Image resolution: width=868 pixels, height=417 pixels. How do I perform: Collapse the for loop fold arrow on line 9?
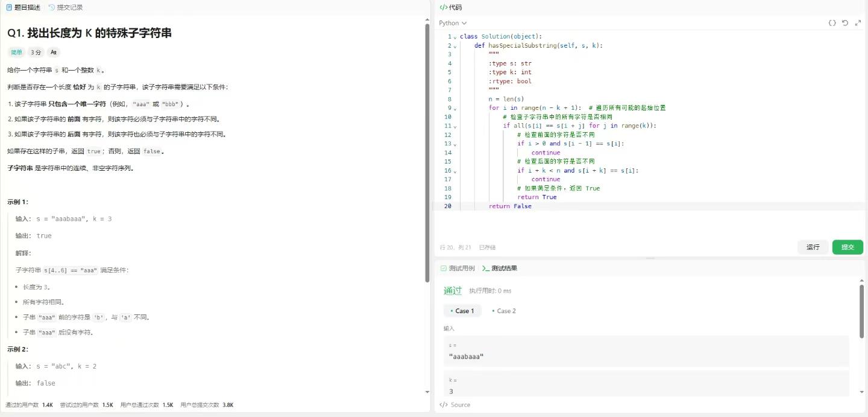click(455, 109)
